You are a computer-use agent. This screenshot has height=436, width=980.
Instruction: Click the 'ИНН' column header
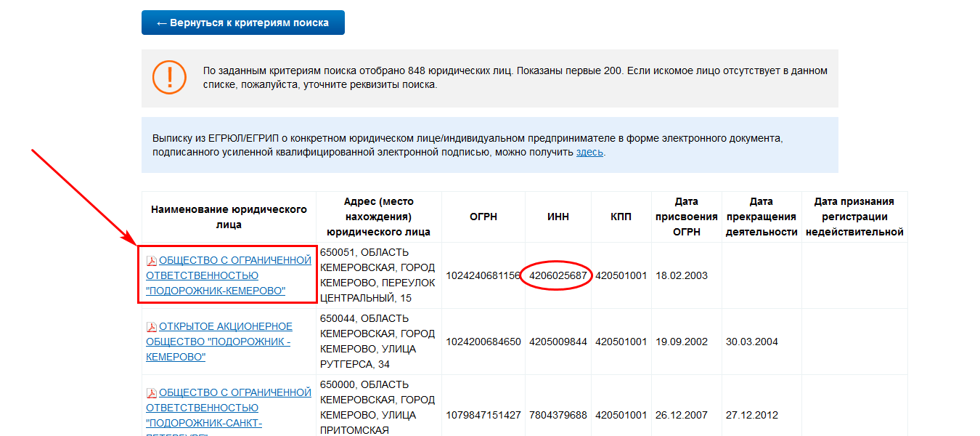coord(558,217)
